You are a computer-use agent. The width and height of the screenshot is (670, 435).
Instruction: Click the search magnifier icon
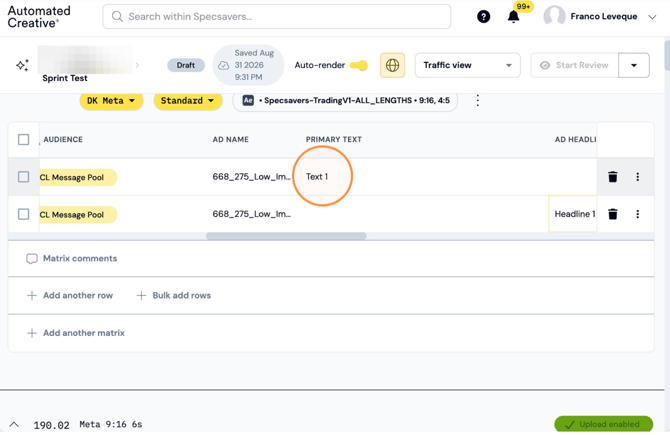117,17
